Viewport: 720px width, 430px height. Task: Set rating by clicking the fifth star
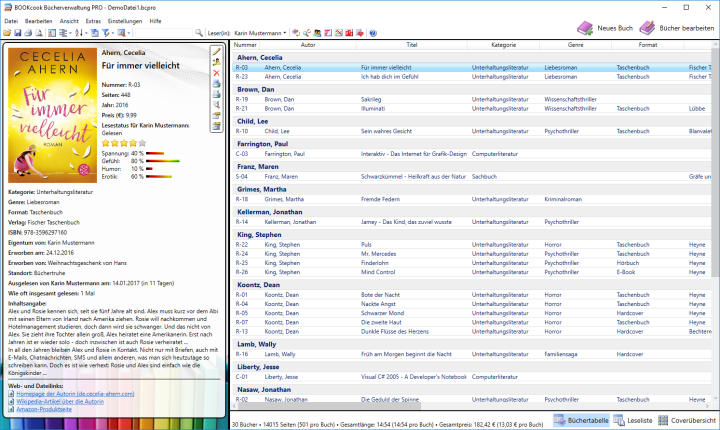(x=141, y=144)
